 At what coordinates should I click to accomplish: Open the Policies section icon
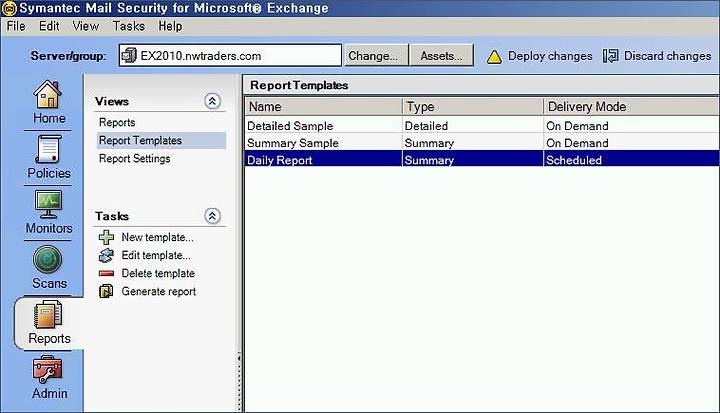pyautogui.click(x=48, y=149)
